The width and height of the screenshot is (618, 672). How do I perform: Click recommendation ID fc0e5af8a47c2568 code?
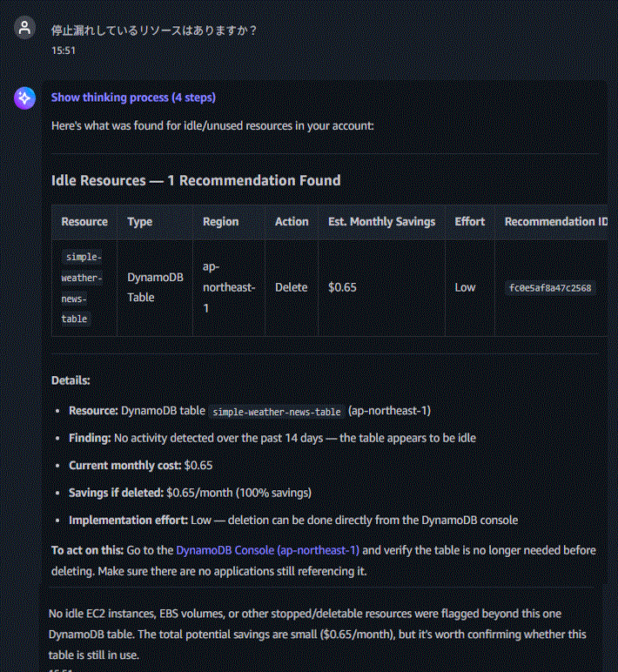550,287
